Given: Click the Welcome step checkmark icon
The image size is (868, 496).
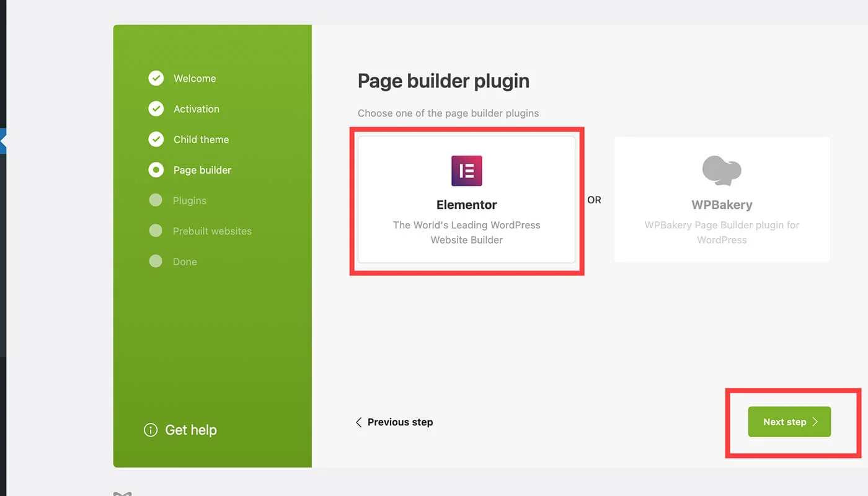Looking at the screenshot, I should pos(156,78).
